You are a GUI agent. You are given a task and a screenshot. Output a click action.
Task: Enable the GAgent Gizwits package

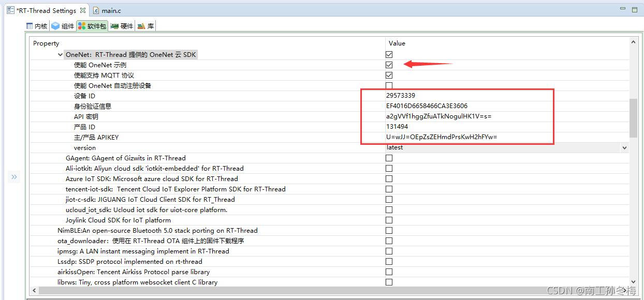pos(389,158)
